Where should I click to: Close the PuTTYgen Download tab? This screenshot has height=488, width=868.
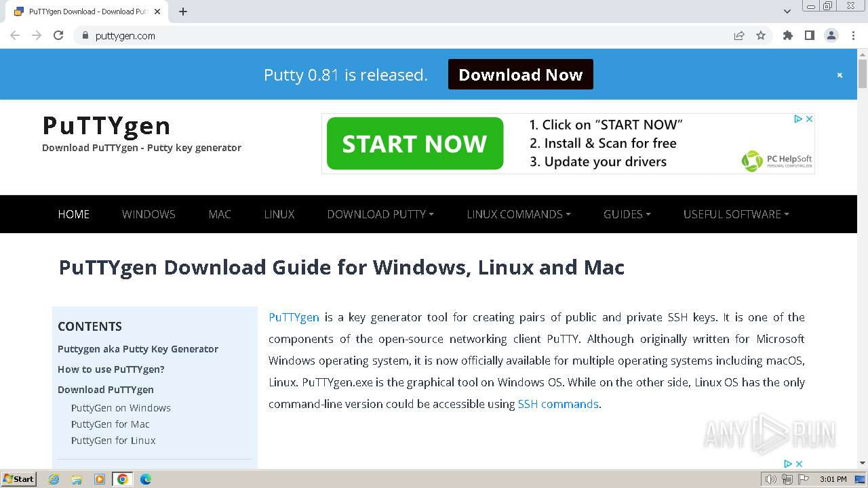(x=157, y=12)
